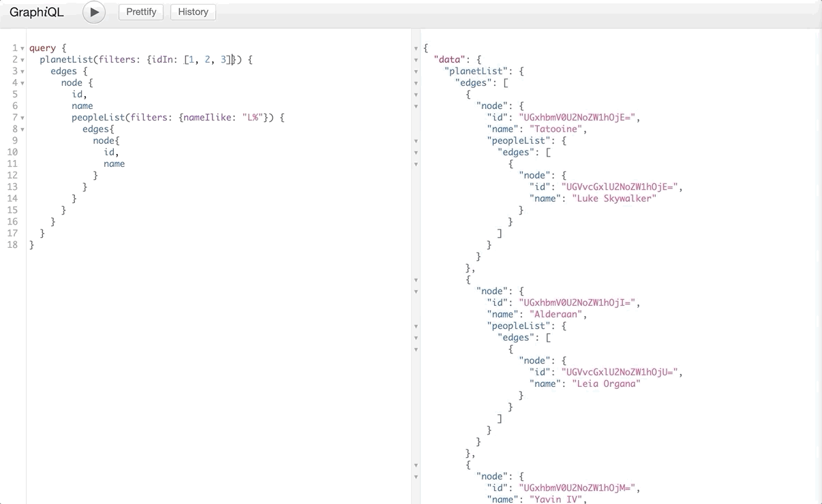The height and width of the screenshot is (504, 822).
Task: Fold the peopleList under Tatooine in the response
Action: click(416, 141)
